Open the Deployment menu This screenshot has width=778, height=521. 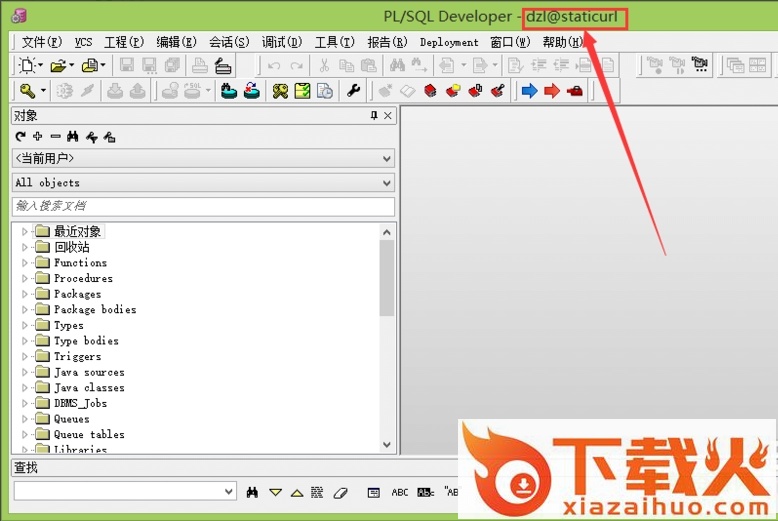449,42
